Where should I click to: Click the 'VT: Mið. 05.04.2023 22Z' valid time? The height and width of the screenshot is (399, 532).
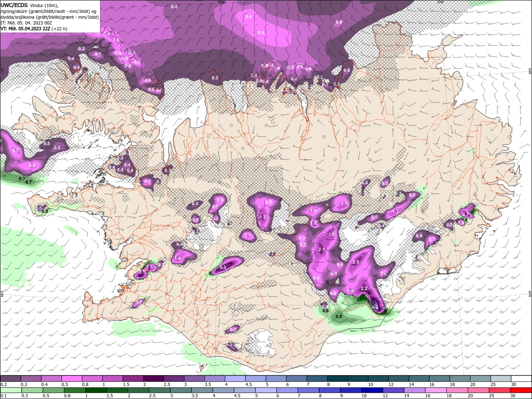click(25, 29)
